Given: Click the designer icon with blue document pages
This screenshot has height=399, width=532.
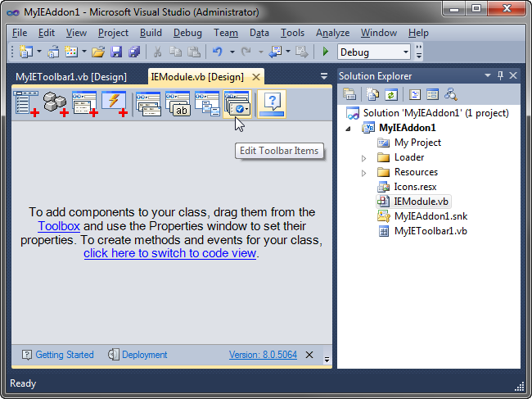Looking at the screenshot, I should click(x=207, y=104).
